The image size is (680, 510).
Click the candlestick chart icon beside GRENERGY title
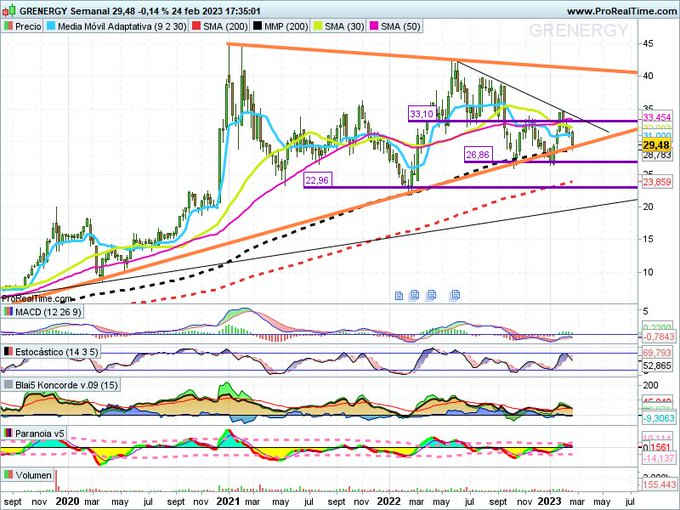click(x=10, y=10)
